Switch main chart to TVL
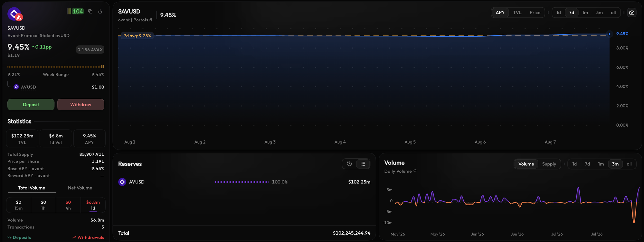Image resolution: width=644 pixels, height=242 pixels. click(517, 13)
